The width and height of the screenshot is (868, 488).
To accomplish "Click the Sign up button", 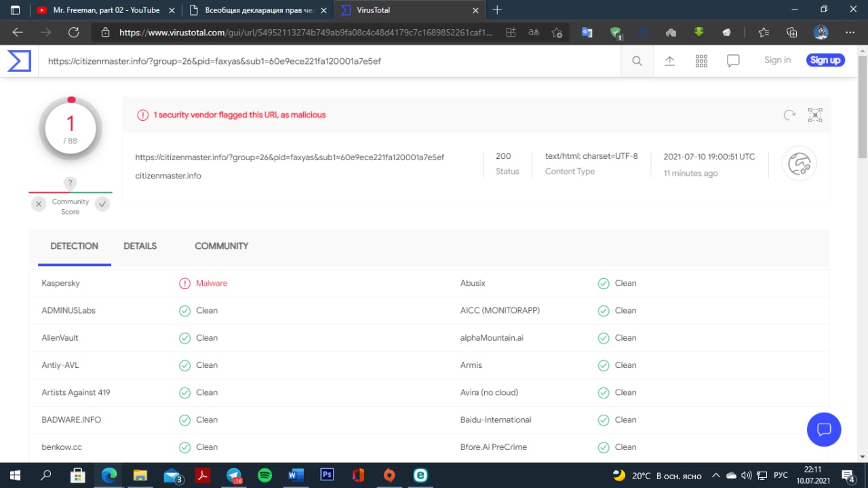I will pyautogui.click(x=825, y=60).
